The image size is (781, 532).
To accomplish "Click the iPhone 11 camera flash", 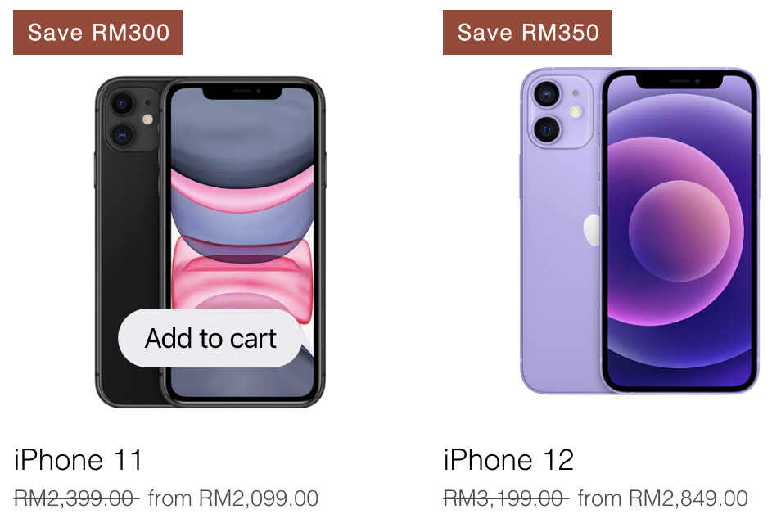I will pyautogui.click(x=147, y=119).
